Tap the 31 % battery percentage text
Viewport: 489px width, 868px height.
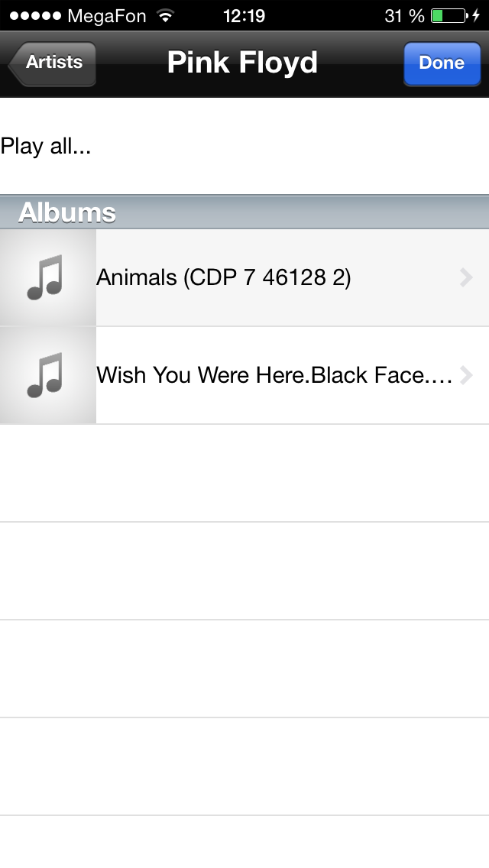[x=404, y=16]
